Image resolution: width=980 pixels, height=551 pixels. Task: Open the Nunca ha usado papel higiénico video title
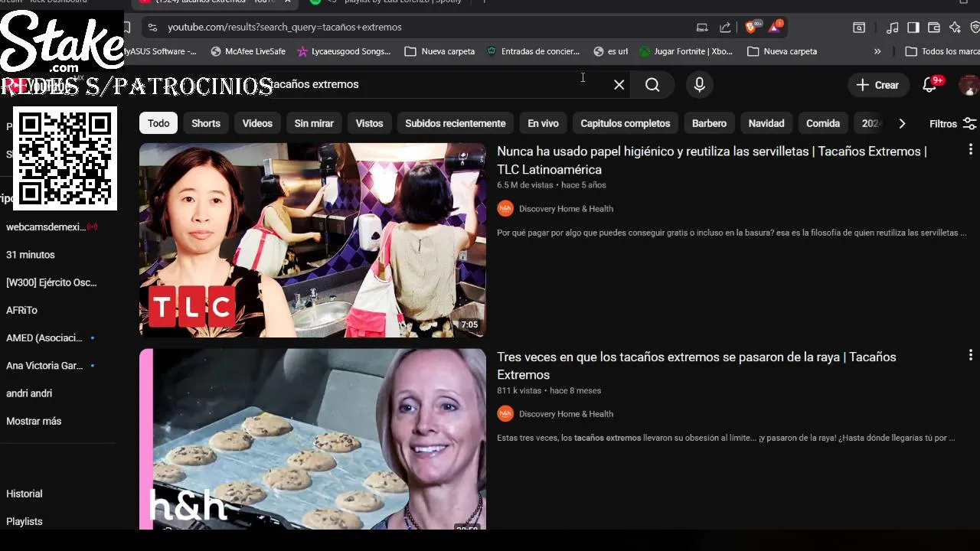(712, 160)
